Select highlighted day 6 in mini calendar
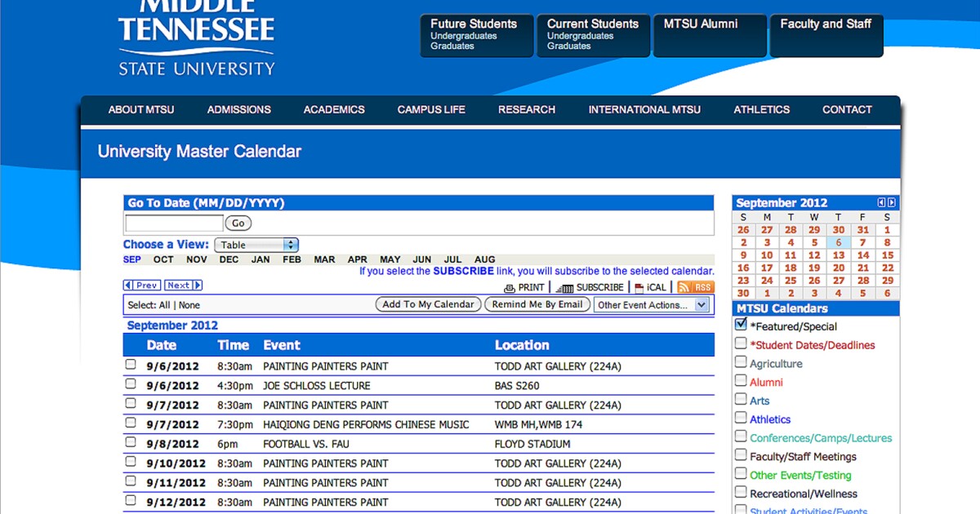This screenshot has height=514, width=980. pos(838,242)
